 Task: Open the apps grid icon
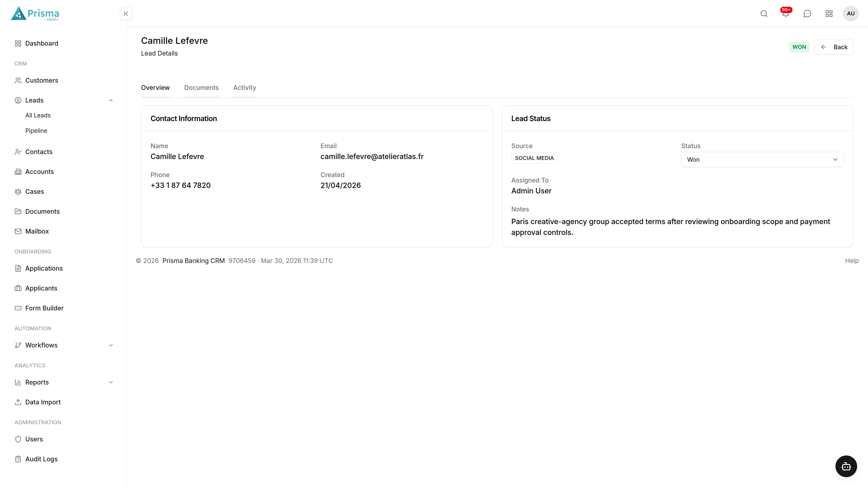click(829, 14)
